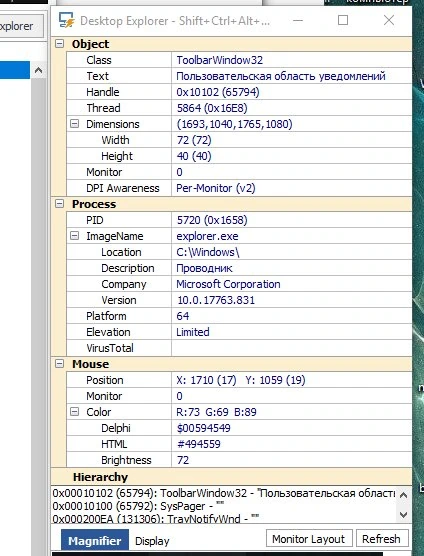This screenshot has height=556, width=424.
Task: Click the Hierarchy list down arrow
Action: [x=403, y=515]
